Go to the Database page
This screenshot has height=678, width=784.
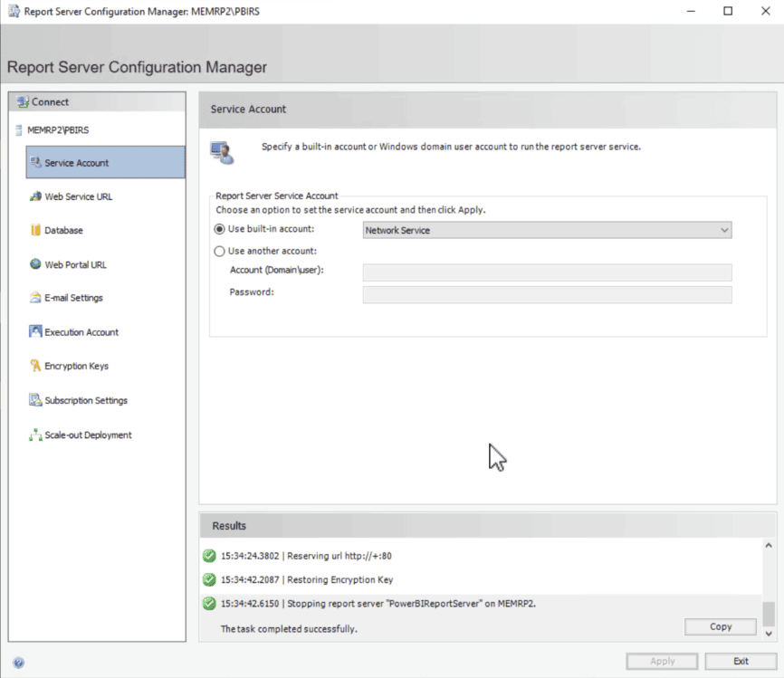coord(63,231)
